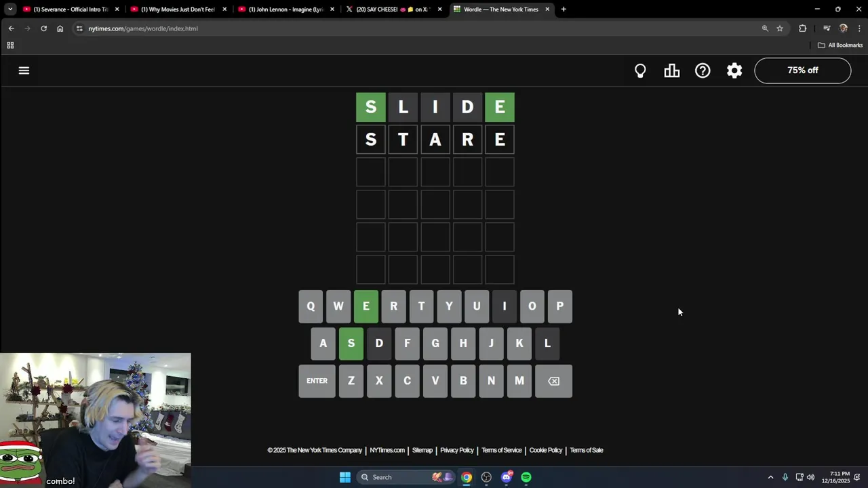Viewport: 868px width, 488px height.
Task: Click the V key on the Wordle keyboard
Action: click(435, 381)
